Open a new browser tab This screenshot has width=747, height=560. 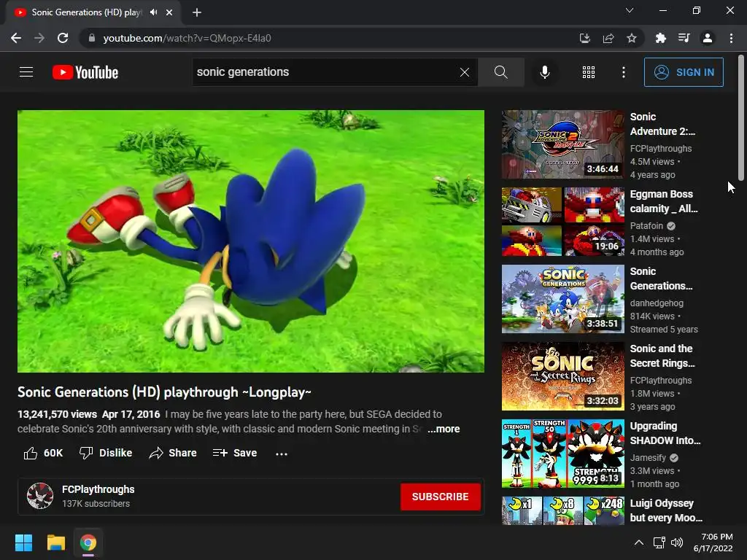[x=197, y=12]
